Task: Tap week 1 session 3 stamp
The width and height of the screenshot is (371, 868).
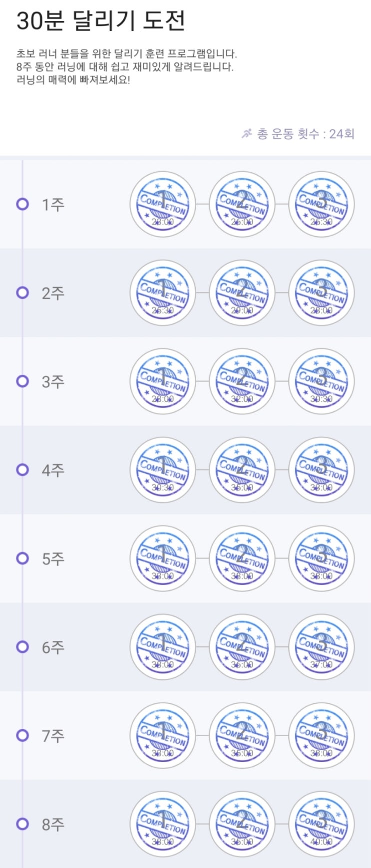Action: (x=322, y=204)
